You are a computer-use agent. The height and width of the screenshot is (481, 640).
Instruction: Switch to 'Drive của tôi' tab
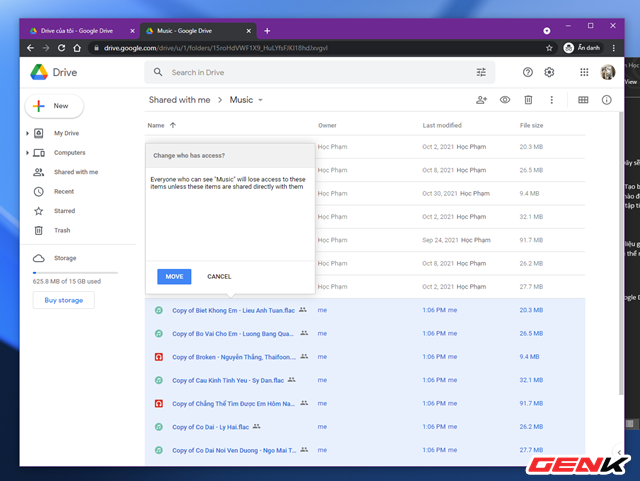pyautogui.click(x=77, y=31)
